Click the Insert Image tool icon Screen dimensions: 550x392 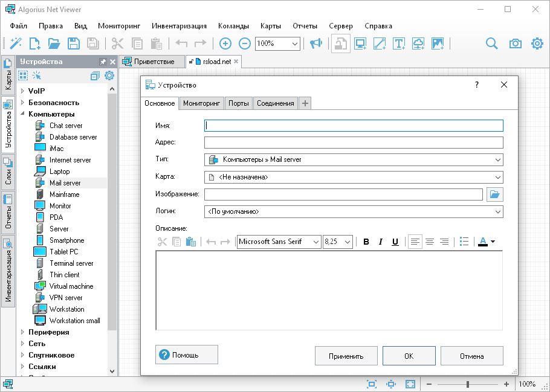pos(438,43)
